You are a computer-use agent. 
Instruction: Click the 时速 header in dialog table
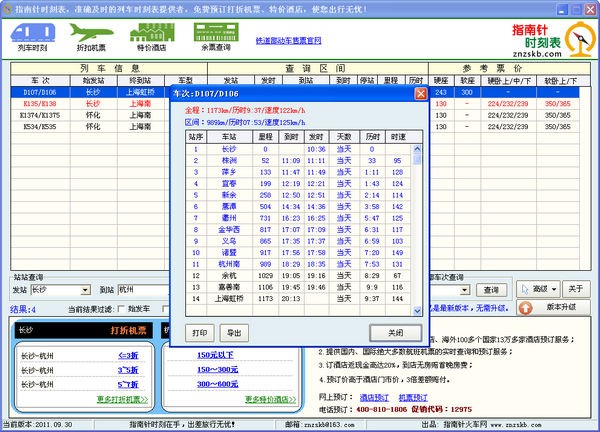pyautogui.click(x=398, y=137)
